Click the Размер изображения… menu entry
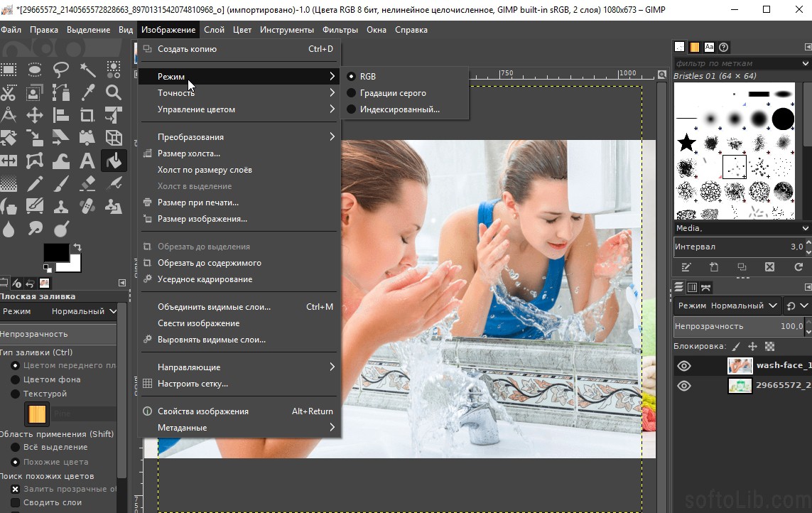Screen dimensions: 812x513 239,219
